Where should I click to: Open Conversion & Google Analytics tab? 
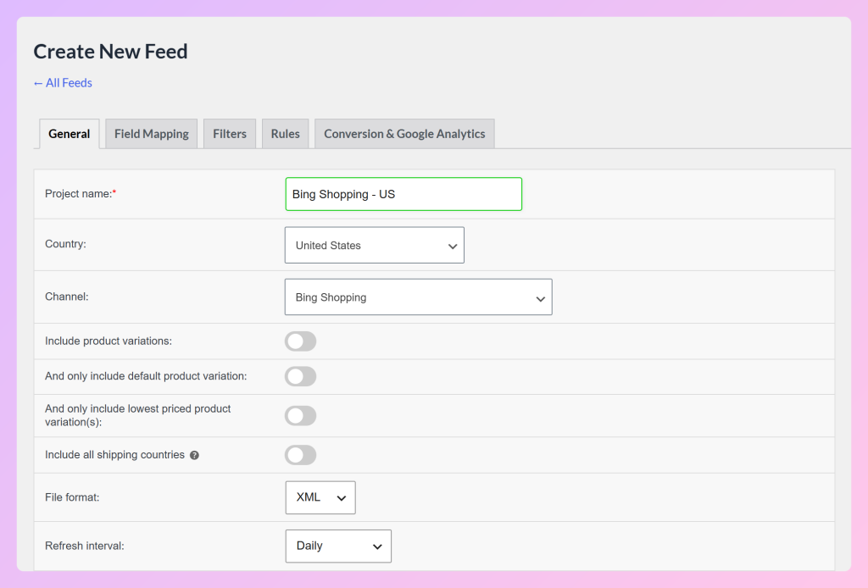(x=404, y=134)
